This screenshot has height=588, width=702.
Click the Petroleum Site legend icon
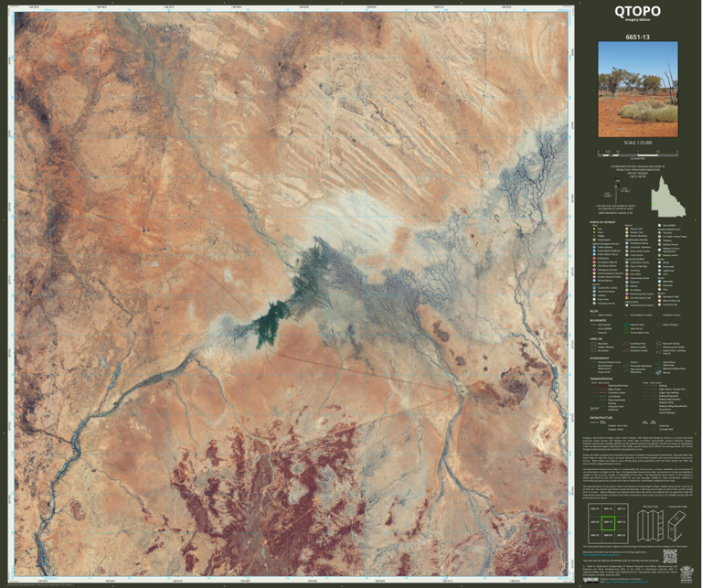coord(659,297)
